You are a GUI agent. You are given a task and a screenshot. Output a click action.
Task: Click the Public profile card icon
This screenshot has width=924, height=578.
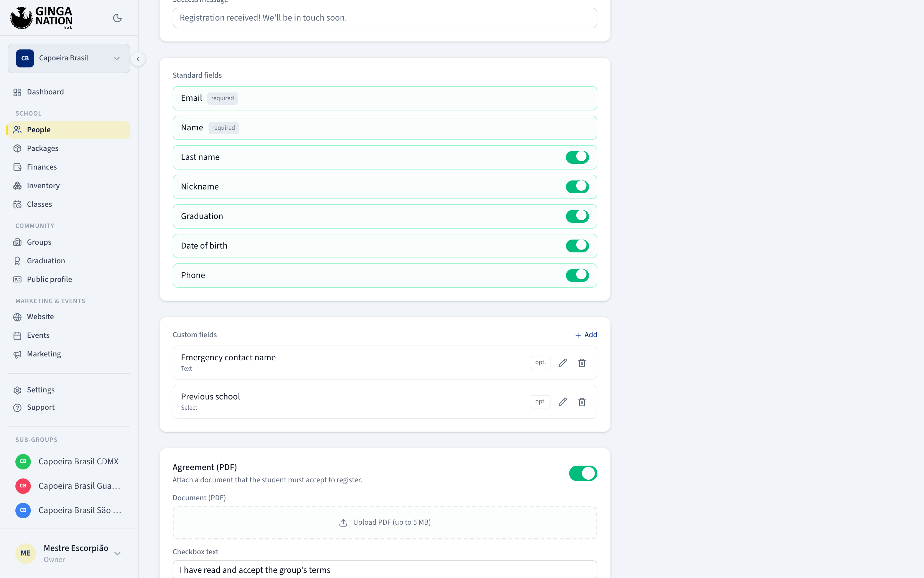point(17,279)
